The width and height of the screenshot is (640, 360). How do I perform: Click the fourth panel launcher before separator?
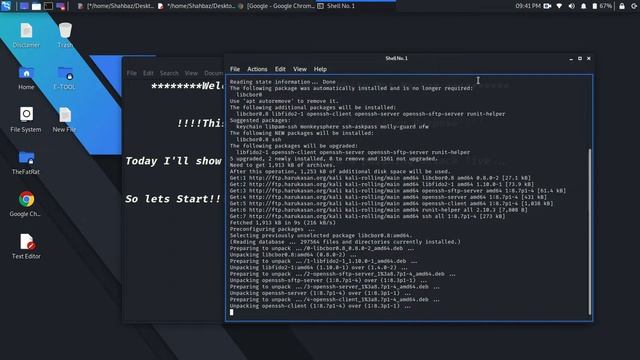(60, 6)
